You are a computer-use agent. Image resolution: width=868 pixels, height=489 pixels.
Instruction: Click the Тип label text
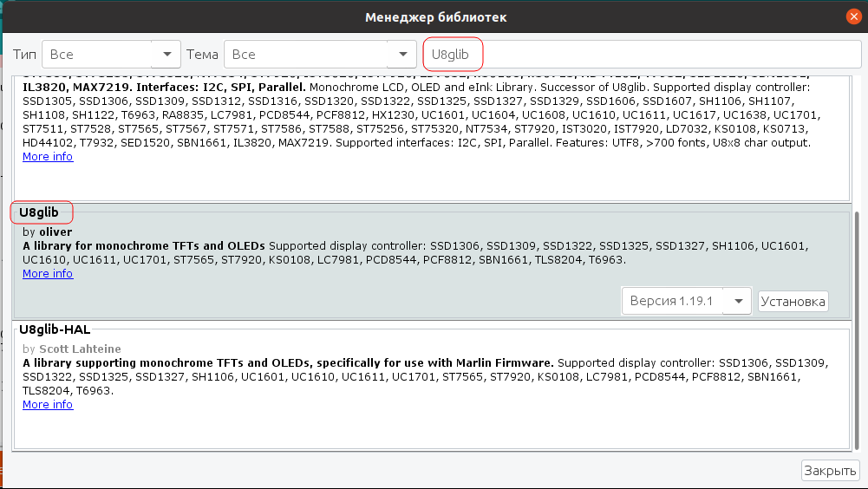click(25, 55)
